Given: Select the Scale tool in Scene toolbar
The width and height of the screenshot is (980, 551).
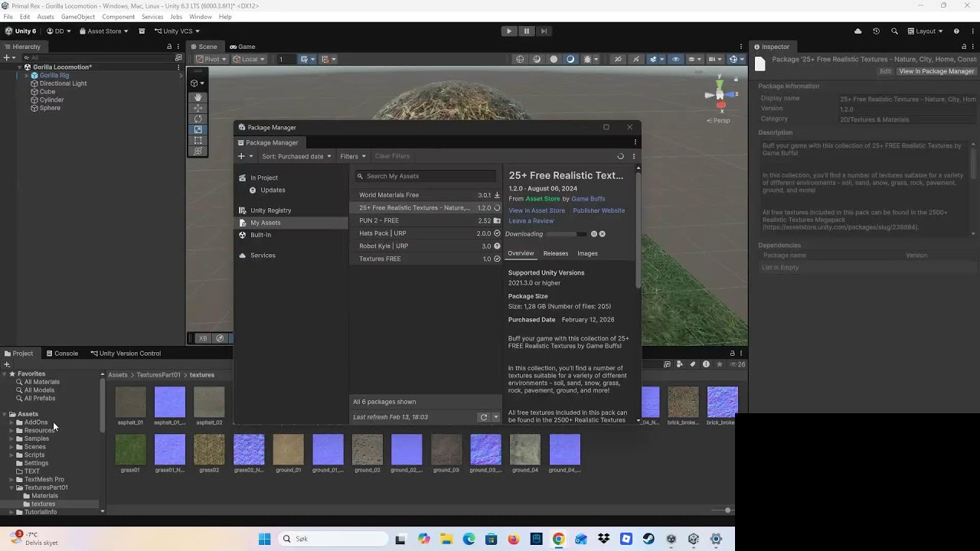Looking at the screenshot, I should 198,129.
